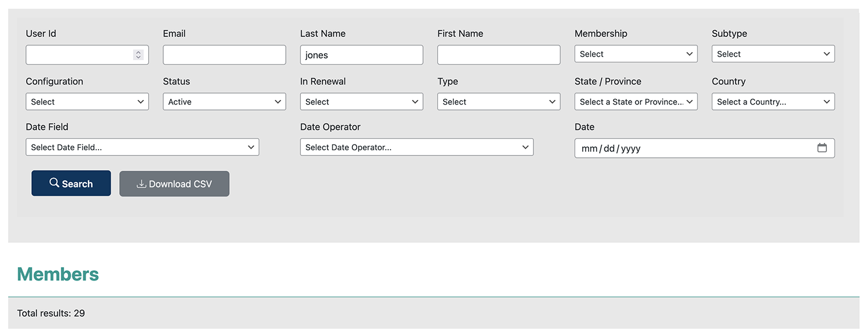Focus the User Id input field

[x=78, y=55]
